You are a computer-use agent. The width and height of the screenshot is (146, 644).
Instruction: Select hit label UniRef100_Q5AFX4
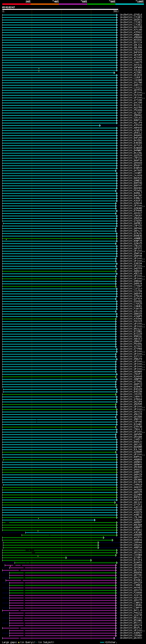(x=131, y=254)
